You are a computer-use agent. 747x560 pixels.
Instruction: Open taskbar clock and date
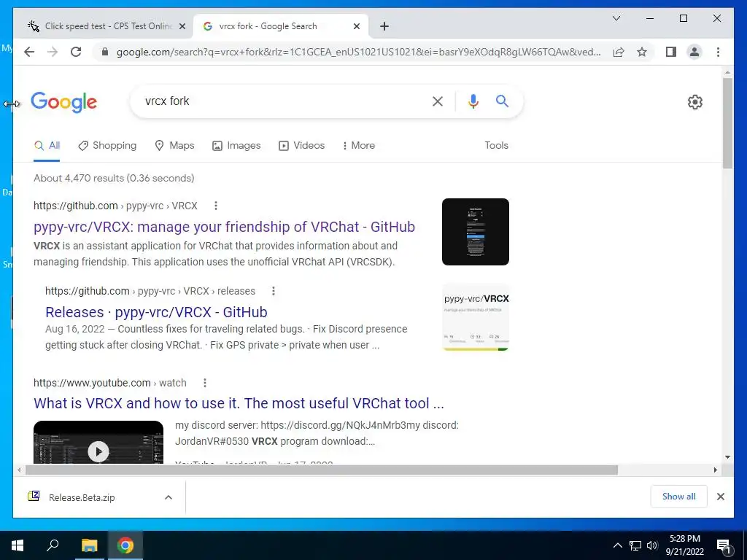pyautogui.click(x=684, y=545)
